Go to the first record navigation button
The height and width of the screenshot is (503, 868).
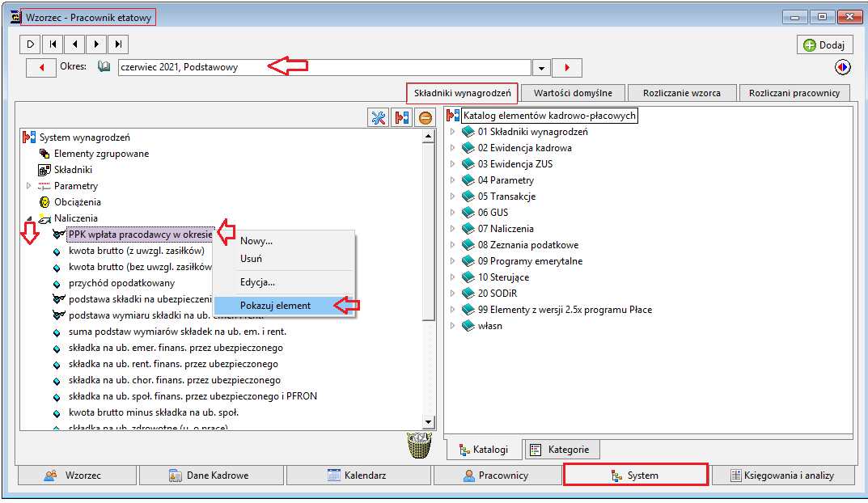(53, 44)
